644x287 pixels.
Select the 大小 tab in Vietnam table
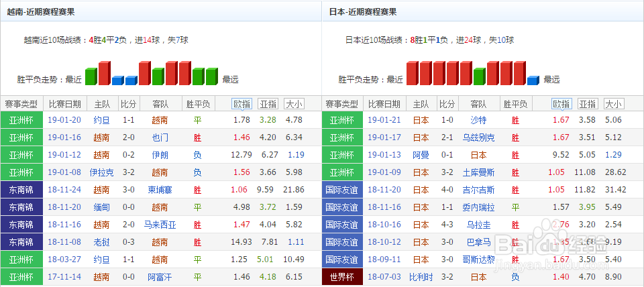click(x=294, y=104)
